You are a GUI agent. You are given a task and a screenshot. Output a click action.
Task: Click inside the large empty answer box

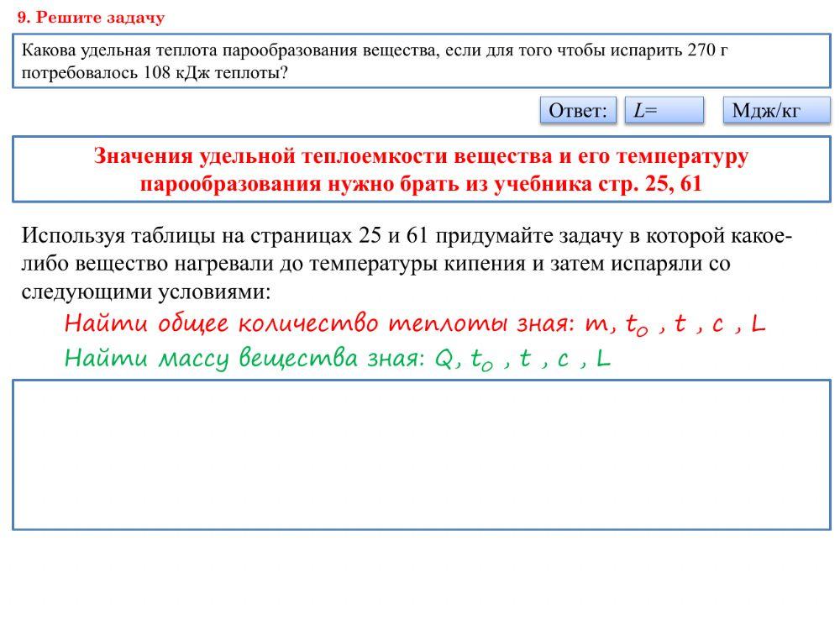pos(421,454)
